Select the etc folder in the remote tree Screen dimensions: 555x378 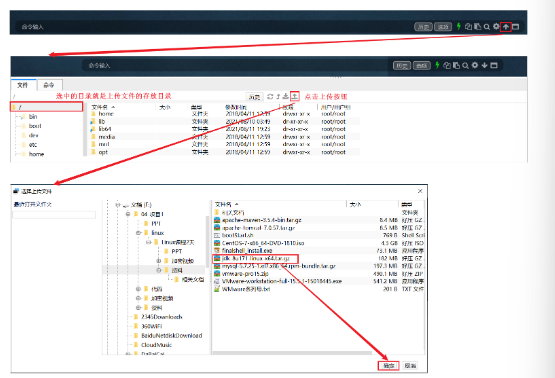33,145
